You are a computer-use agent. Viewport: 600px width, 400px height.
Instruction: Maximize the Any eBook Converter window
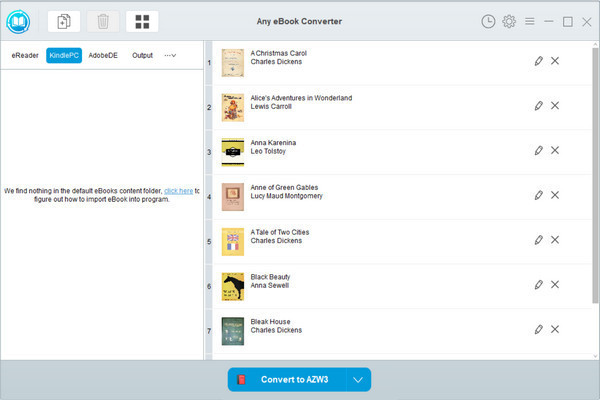click(567, 21)
